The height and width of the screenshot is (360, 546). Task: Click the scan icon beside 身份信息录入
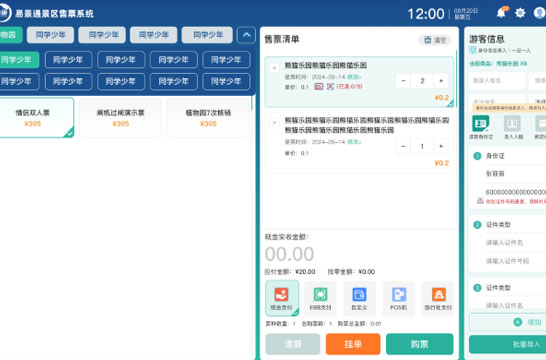[x=473, y=50]
